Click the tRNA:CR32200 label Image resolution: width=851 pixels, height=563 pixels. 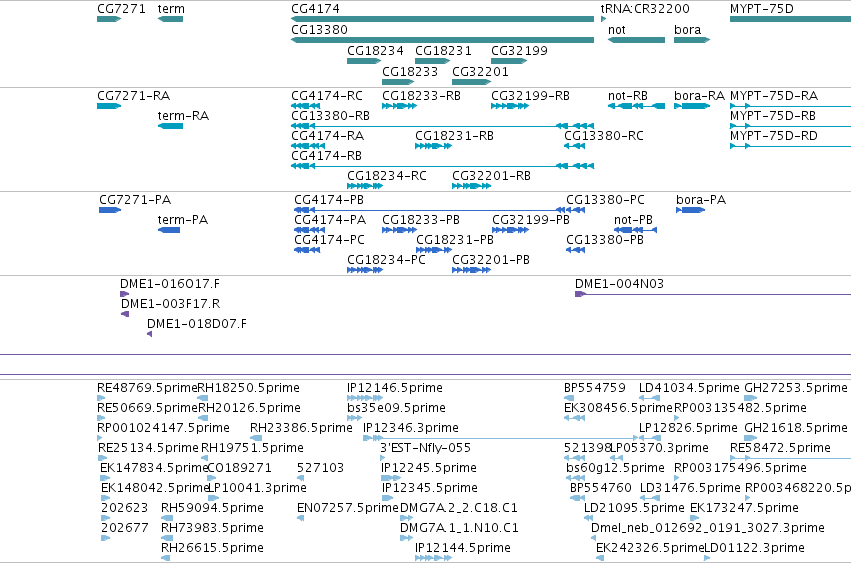(x=645, y=9)
